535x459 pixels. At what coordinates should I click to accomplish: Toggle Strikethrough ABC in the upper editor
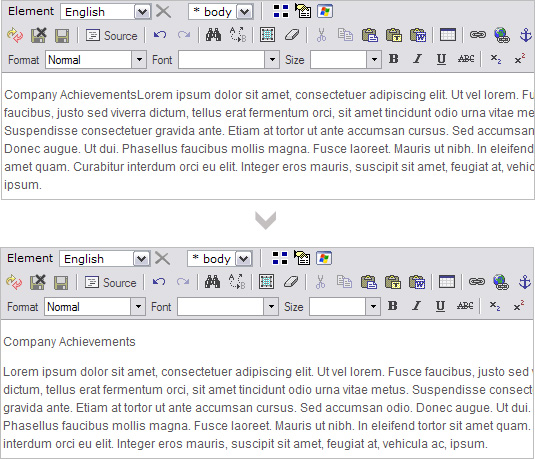pyautogui.click(x=466, y=59)
